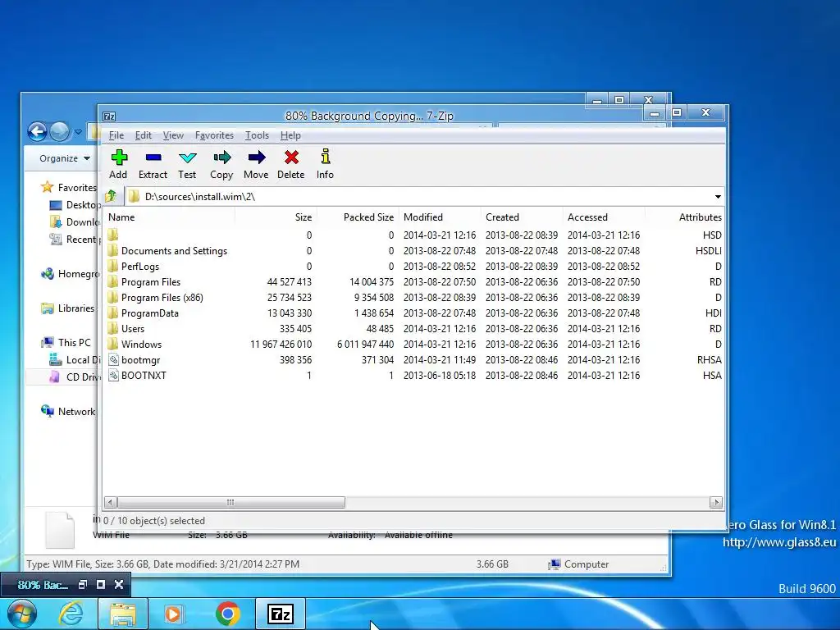Screen dimensions: 840x630
Task: Click the Favorites star in Explorer
Action: pos(47,187)
